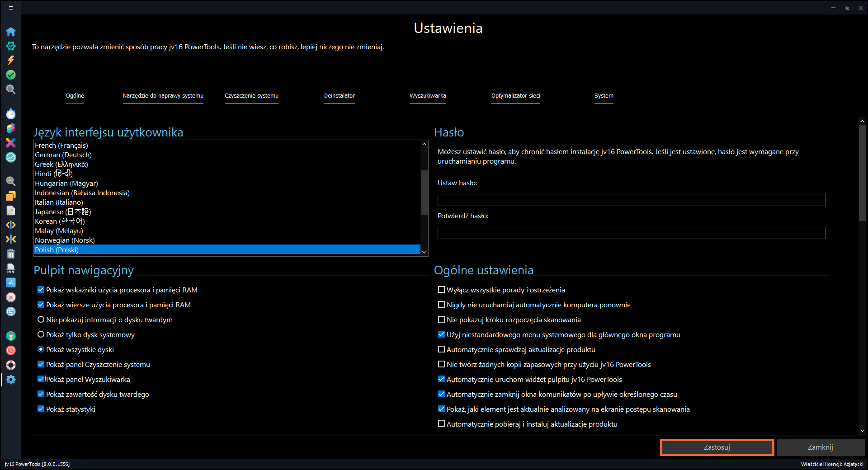The image size is (868, 470).
Task: Click the paper shredder icon
Action: (11, 268)
